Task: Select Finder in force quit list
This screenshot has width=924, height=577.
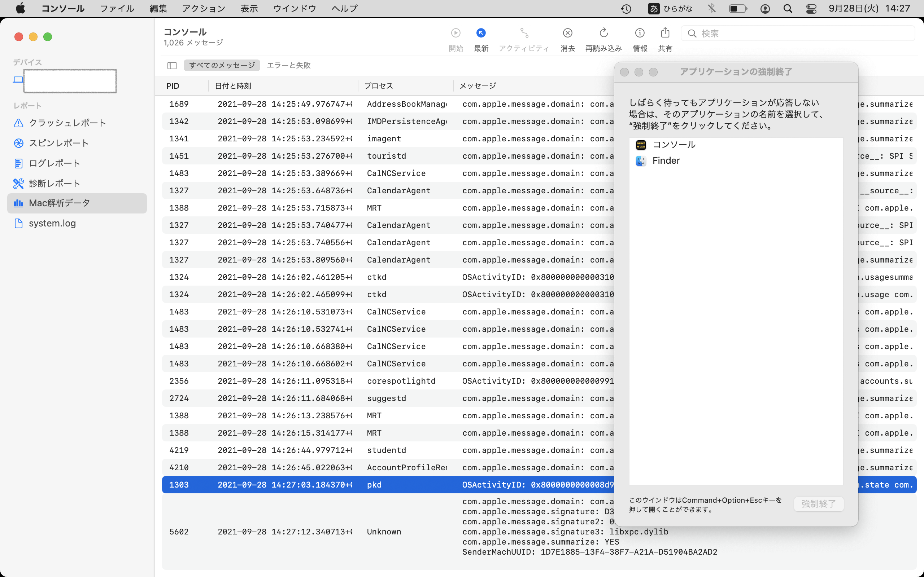Action: (666, 161)
